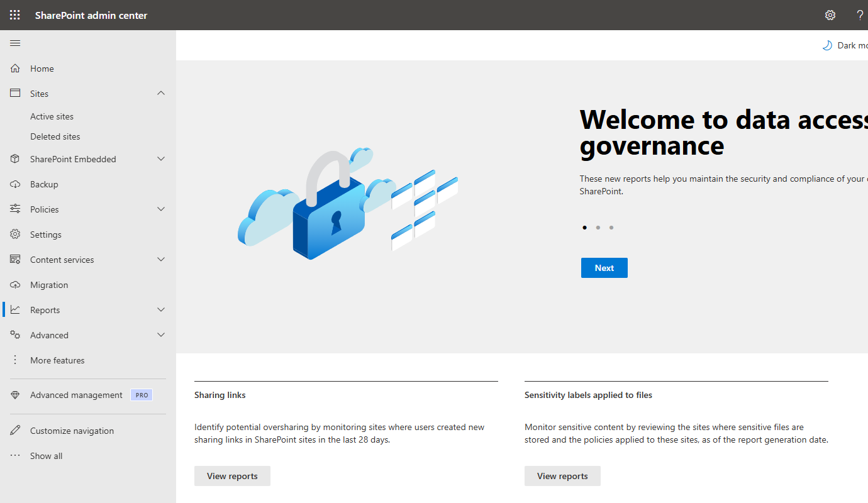This screenshot has height=503, width=868.
Task: Click the Content services icon
Action: coord(16,259)
